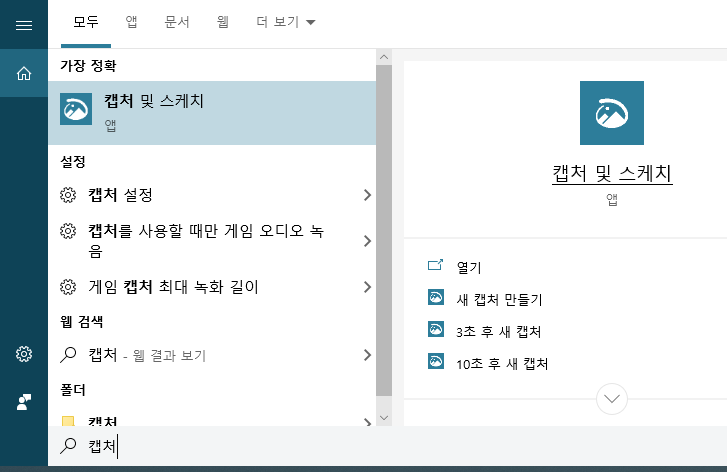Expand arrow next to 게임 오디오 녹음 setting
The width and height of the screenshot is (727, 472).
[x=367, y=241]
